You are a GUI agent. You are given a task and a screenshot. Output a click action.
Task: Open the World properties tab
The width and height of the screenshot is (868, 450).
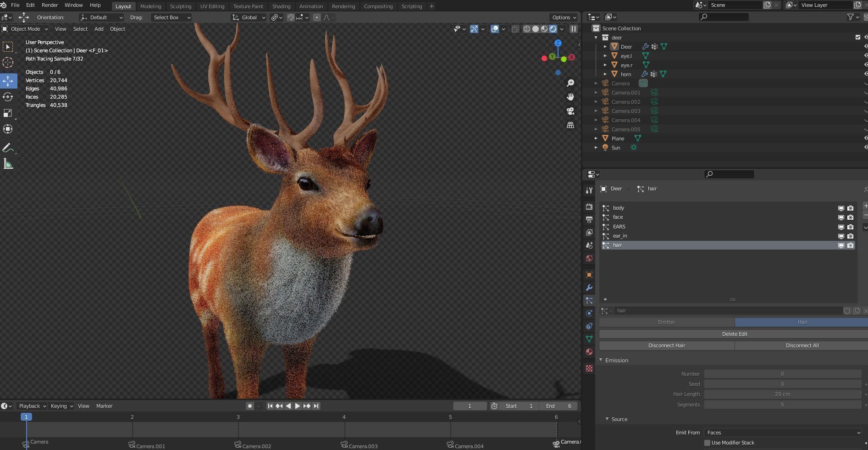(x=589, y=258)
